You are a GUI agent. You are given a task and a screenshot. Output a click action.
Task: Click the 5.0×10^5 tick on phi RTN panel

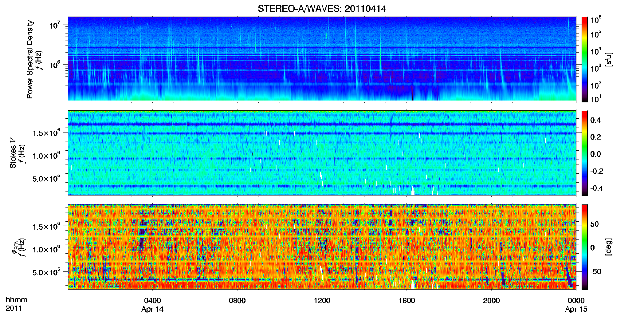coord(46,272)
